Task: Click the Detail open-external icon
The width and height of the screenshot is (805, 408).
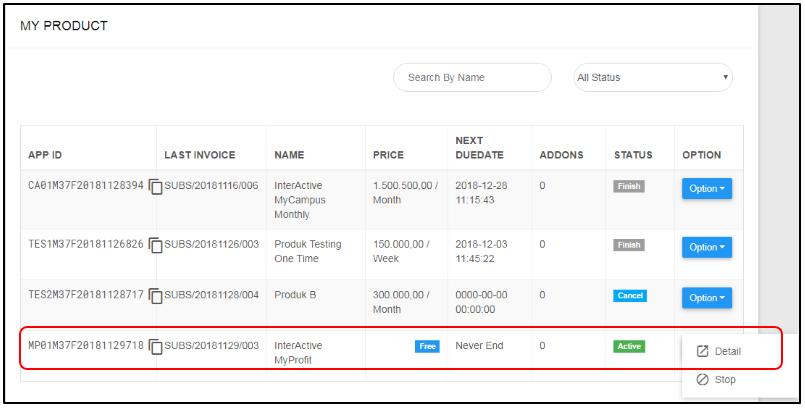Action: [702, 352]
